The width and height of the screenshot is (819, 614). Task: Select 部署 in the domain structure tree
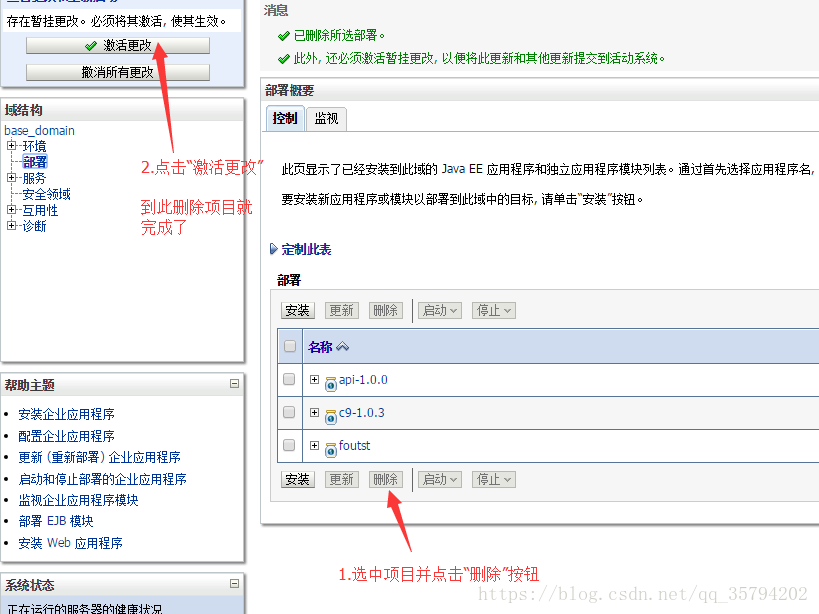pos(37,161)
